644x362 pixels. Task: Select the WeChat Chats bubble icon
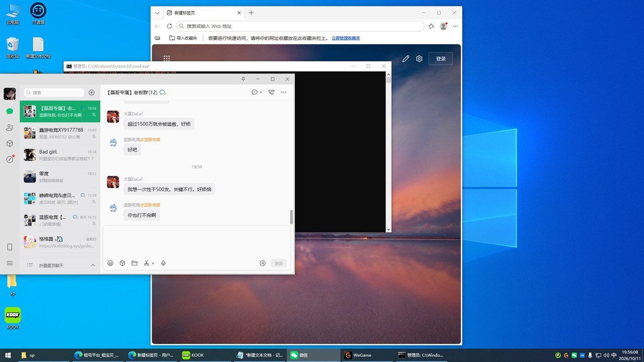[x=10, y=112]
